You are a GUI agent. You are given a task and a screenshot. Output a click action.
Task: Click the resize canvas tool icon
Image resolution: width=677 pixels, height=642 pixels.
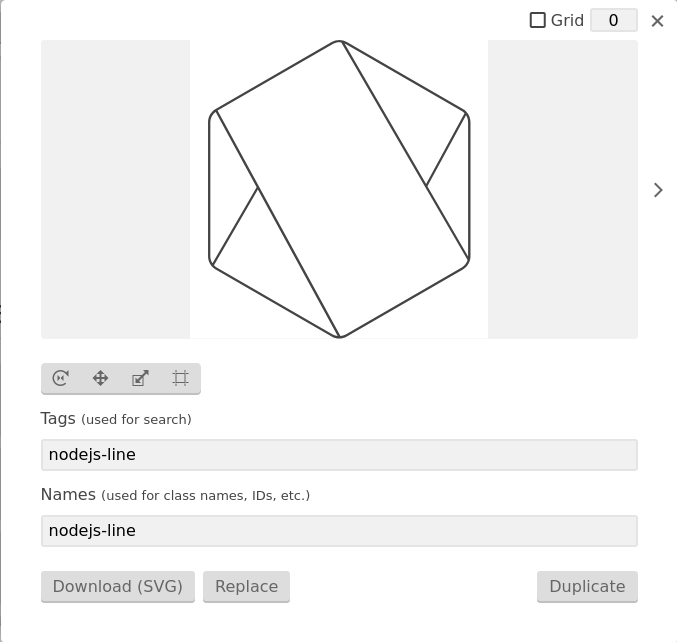(x=181, y=378)
